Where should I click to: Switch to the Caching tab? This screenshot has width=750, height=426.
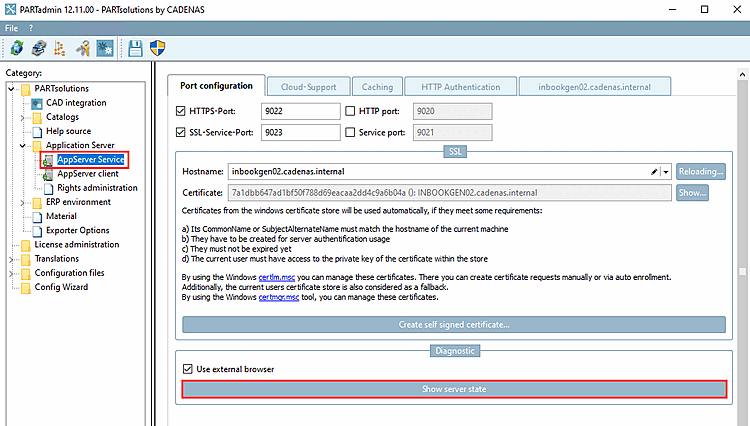[x=377, y=87]
